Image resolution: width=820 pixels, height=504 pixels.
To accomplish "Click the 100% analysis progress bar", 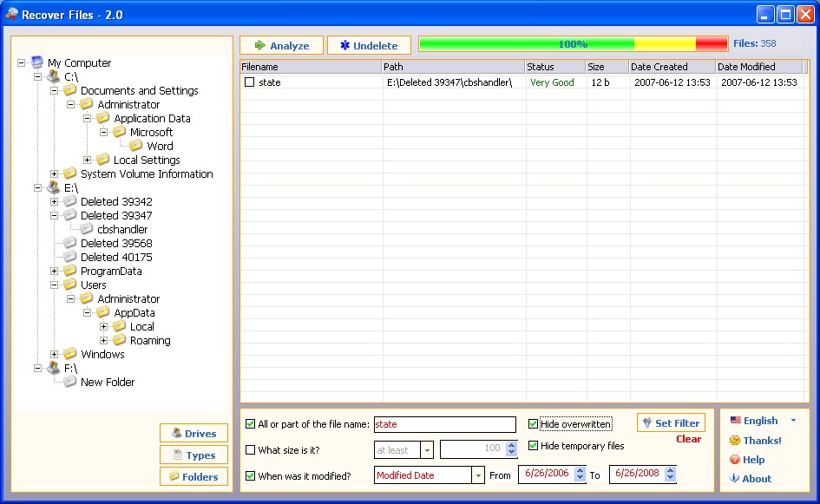I will coord(573,44).
